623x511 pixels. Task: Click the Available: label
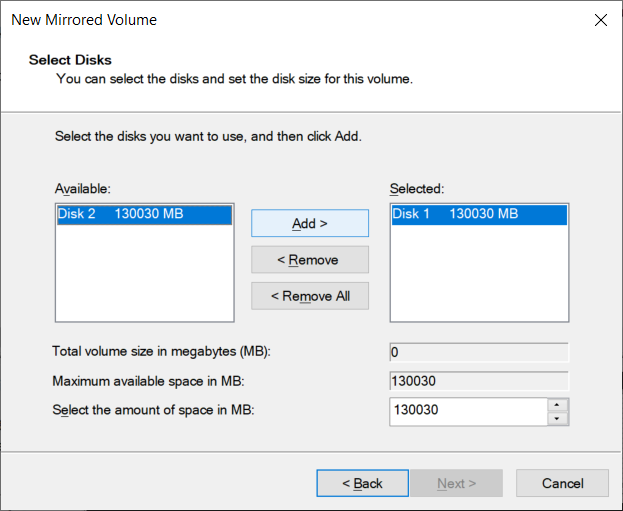coord(83,189)
